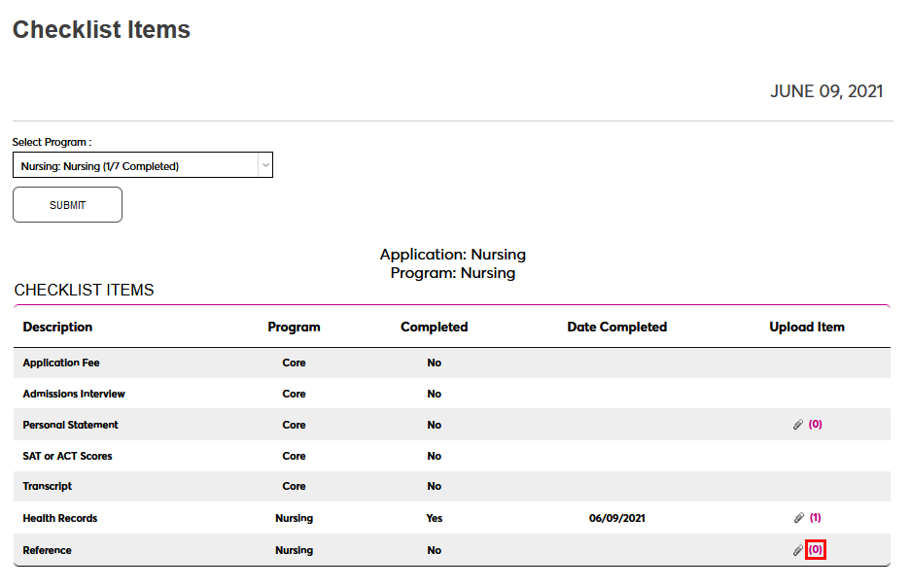Click the Description column header
Screen dimensions: 910x588
pos(57,327)
